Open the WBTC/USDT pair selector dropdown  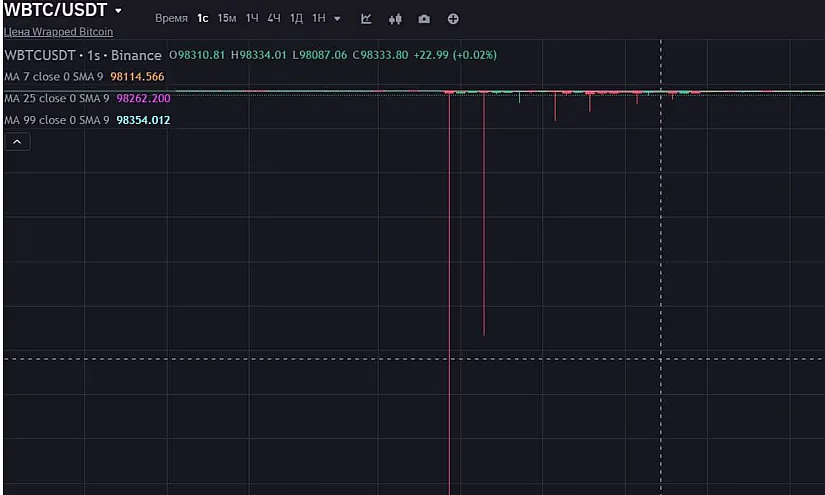tap(118, 11)
